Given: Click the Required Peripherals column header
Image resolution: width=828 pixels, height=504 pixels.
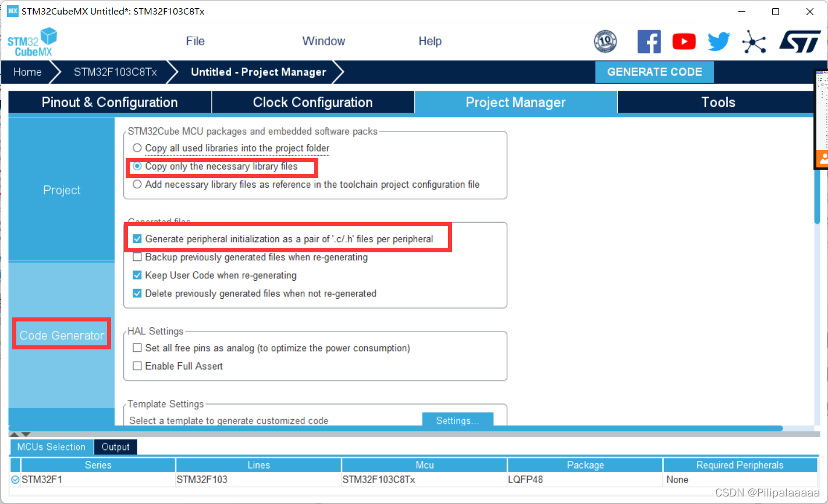Looking at the screenshot, I should pos(740,465).
